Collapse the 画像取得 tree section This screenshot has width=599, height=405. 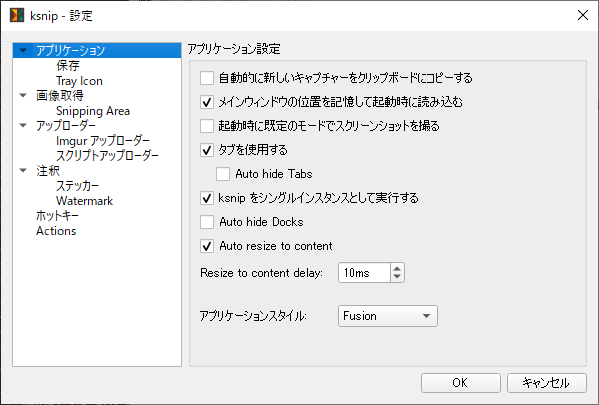point(23,96)
